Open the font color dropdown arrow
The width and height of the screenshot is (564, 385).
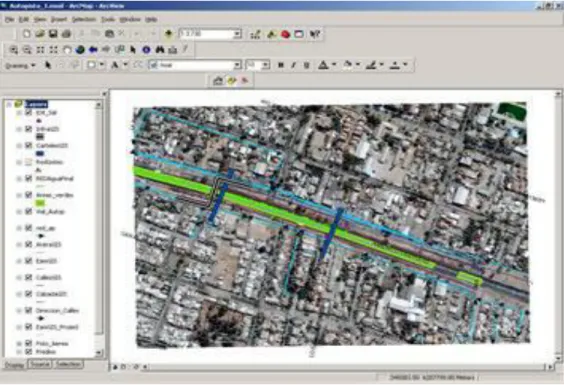tap(334, 65)
